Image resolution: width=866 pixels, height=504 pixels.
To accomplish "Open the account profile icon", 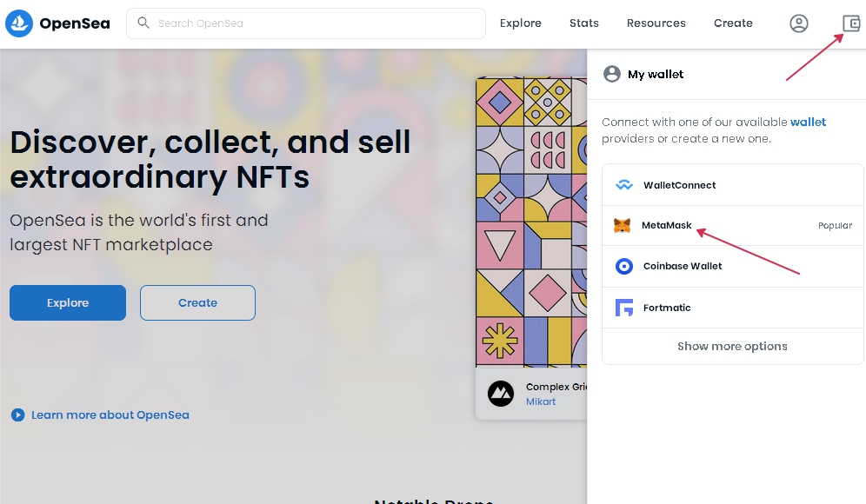I will coord(798,23).
